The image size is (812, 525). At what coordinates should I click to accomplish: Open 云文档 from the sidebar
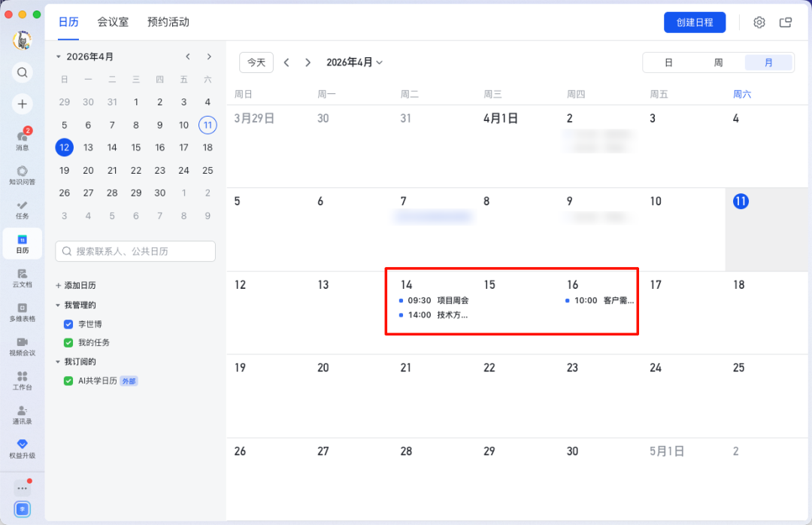pyautogui.click(x=22, y=277)
